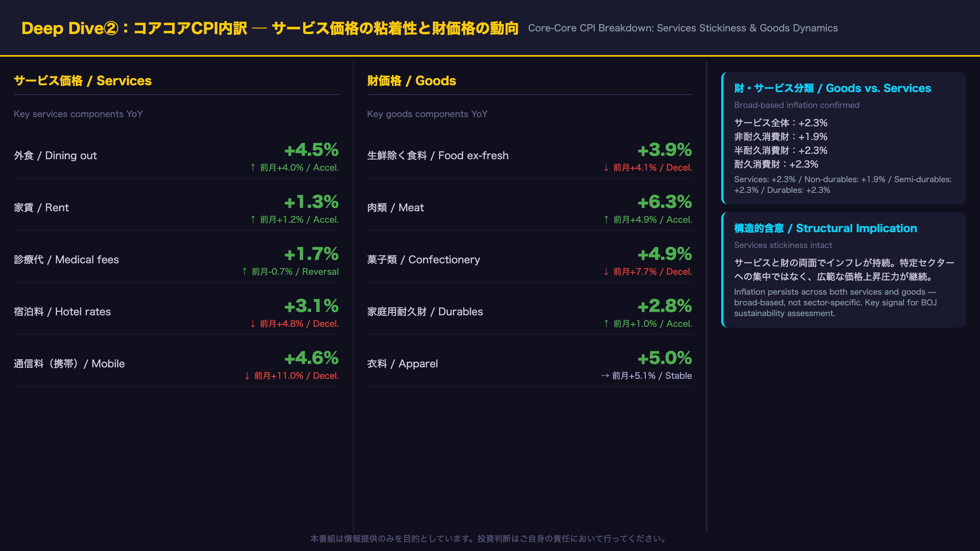Viewport: 980px width, 551px height.
Task: Click the +3.1% Hotel rates value
Action: tap(311, 306)
